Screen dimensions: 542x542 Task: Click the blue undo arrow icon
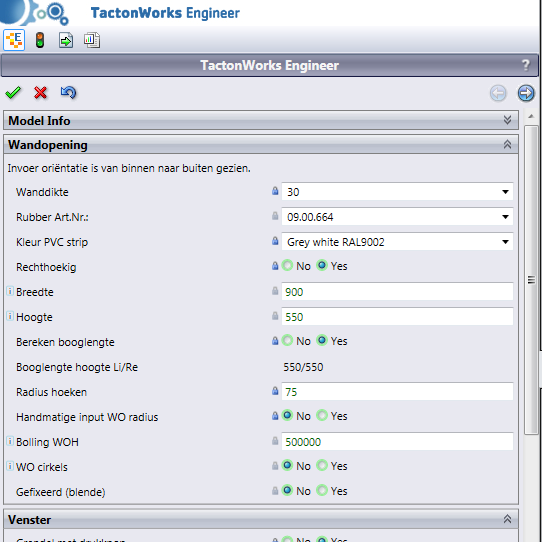[68, 93]
